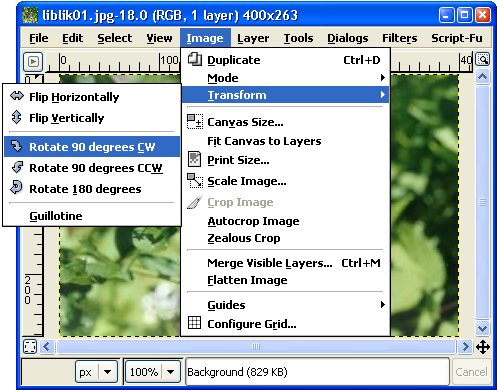Open the Select menu
This screenshot has height=390, width=497.
coord(115,38)
